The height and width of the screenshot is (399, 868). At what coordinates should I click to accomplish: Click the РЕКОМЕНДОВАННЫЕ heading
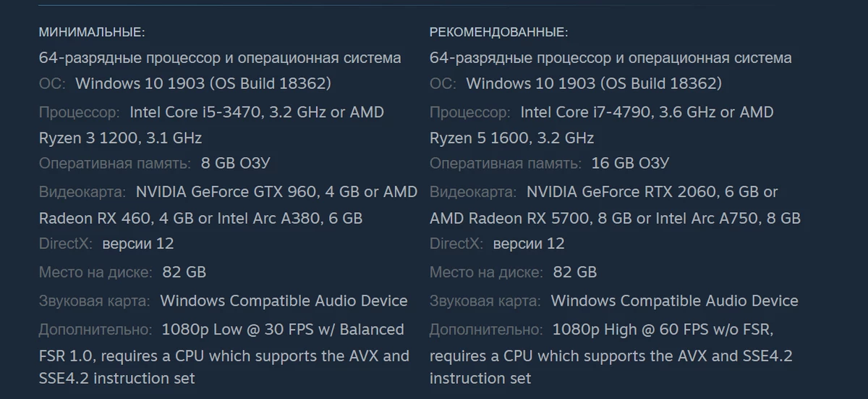[x=499, y=33]
